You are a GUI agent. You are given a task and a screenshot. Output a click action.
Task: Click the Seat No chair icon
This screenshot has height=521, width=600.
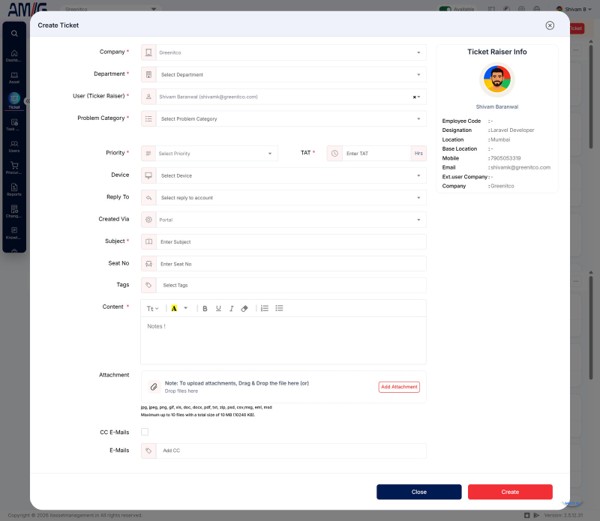[x=148, y=264]
